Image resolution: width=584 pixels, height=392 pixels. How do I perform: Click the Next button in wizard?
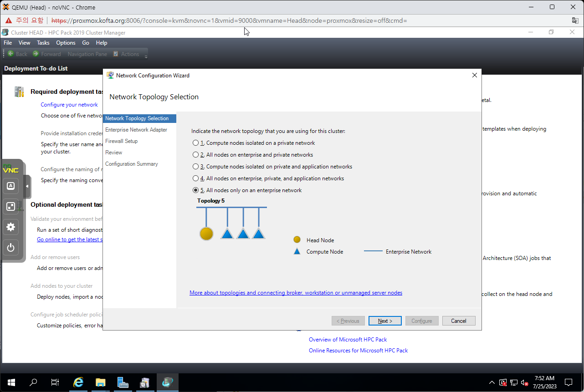tap(385, 321)
